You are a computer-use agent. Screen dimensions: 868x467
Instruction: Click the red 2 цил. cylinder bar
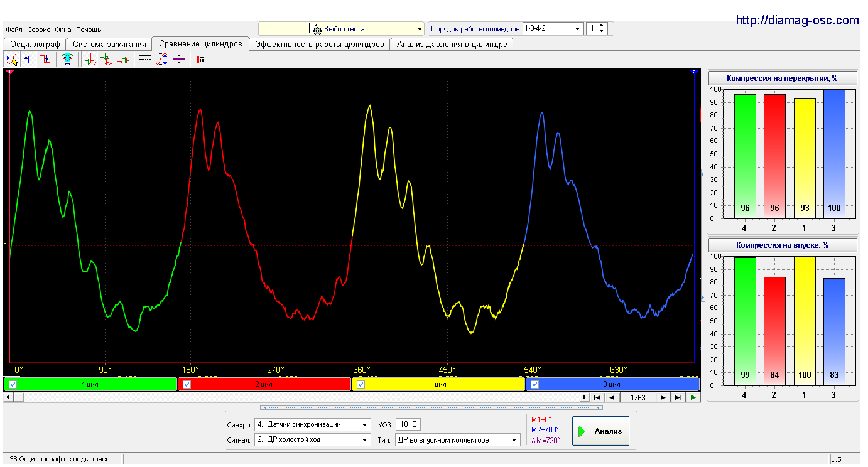264,384
